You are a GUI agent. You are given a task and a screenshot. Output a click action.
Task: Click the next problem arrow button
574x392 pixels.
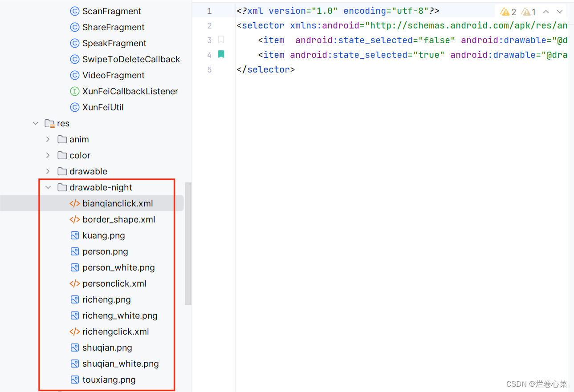tap(560, 11)
